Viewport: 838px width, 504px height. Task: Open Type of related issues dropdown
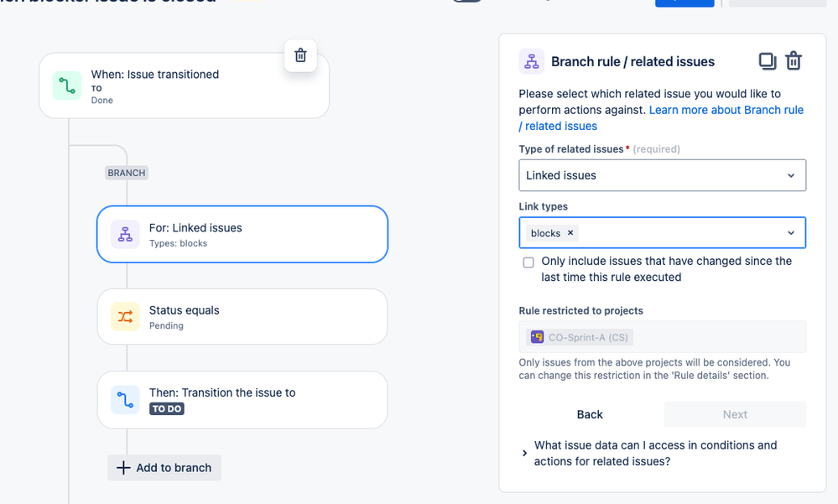[662, 175]
